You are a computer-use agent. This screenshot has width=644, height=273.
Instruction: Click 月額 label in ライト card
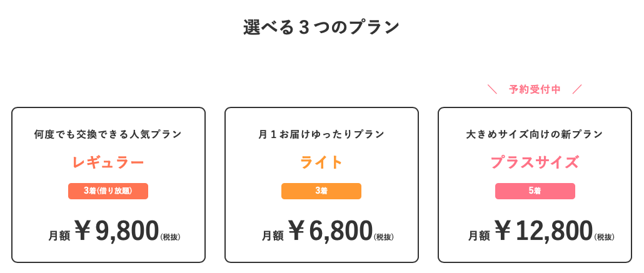[x=273, y=236]
